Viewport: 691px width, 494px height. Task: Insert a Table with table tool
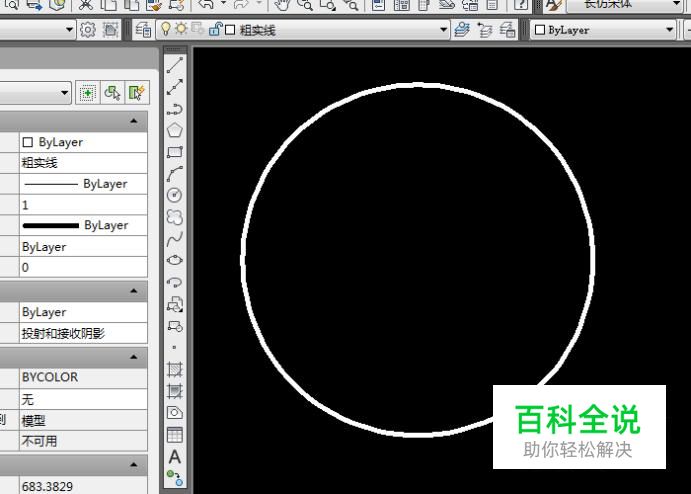pos(175,435)
